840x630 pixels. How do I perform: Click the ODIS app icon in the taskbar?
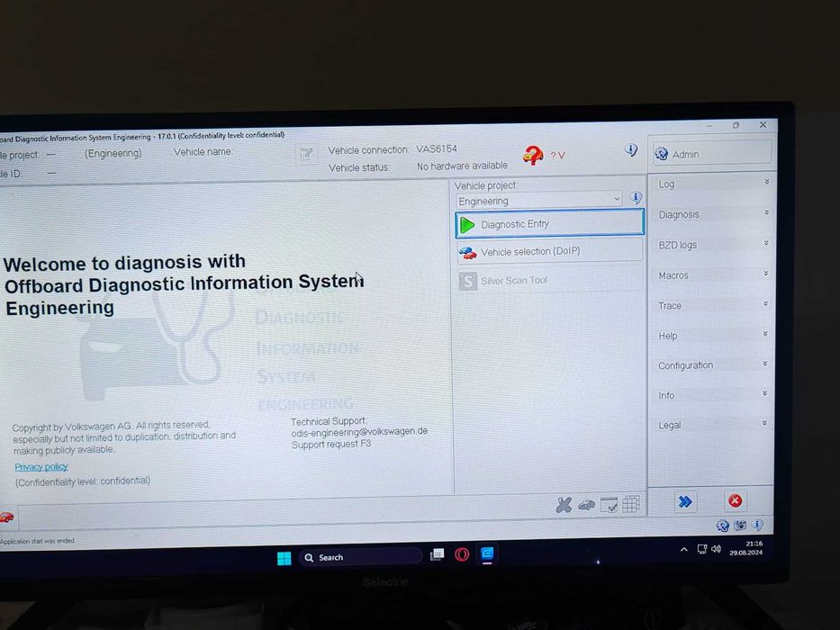487,553
